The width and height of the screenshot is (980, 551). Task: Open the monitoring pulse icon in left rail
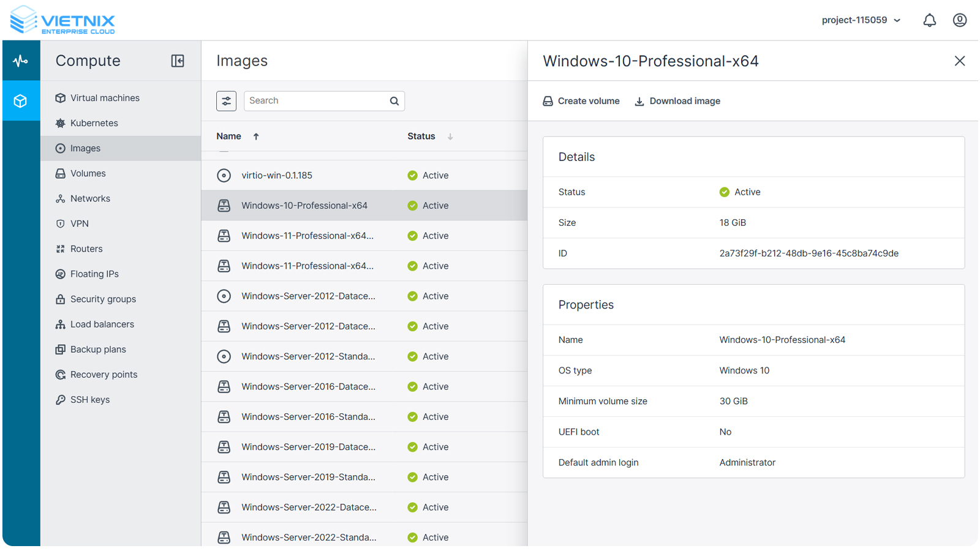tap(21, 61)
